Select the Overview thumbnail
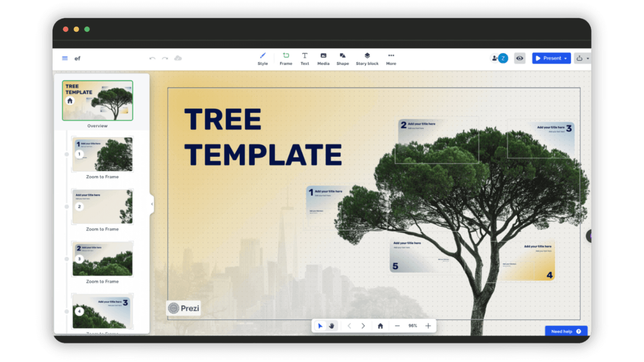This screenshot has height=362, width=644. 97,100
